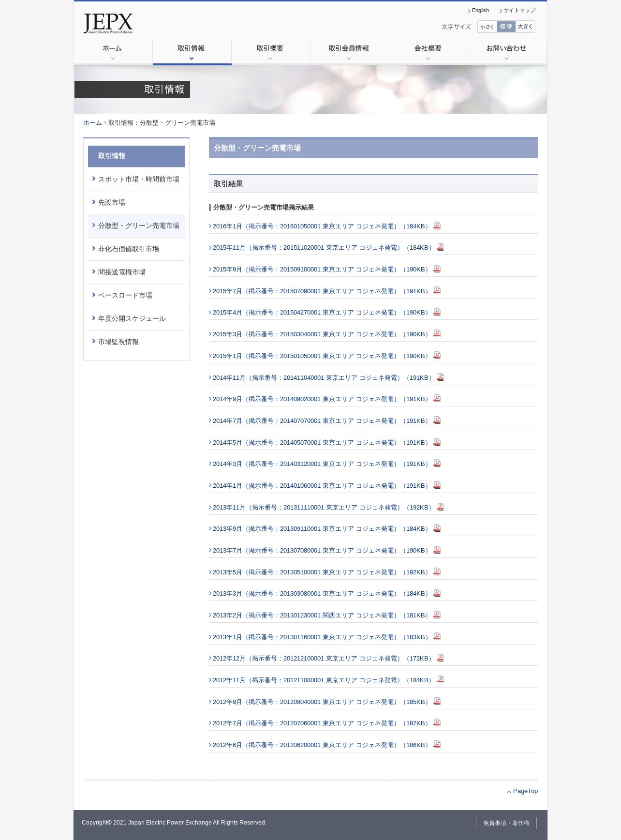Open 2012年6月 201206200001 result link
The width and height of the screenshot is (621, 840).
322,745
